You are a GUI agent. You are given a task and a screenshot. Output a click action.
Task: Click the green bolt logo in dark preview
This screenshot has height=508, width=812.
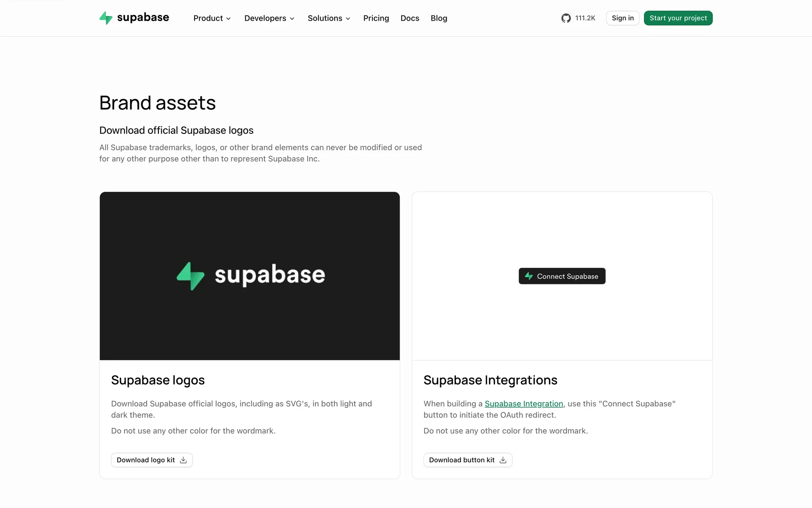coord(190,276)
